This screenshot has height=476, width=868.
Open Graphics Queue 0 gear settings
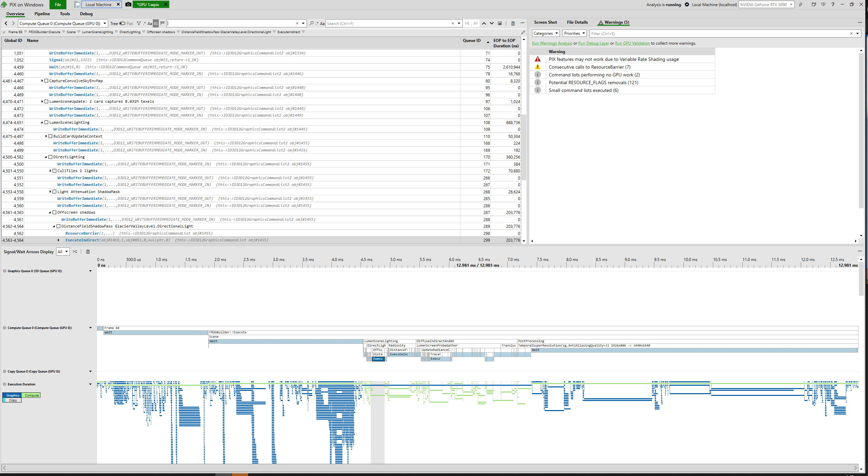5,271
